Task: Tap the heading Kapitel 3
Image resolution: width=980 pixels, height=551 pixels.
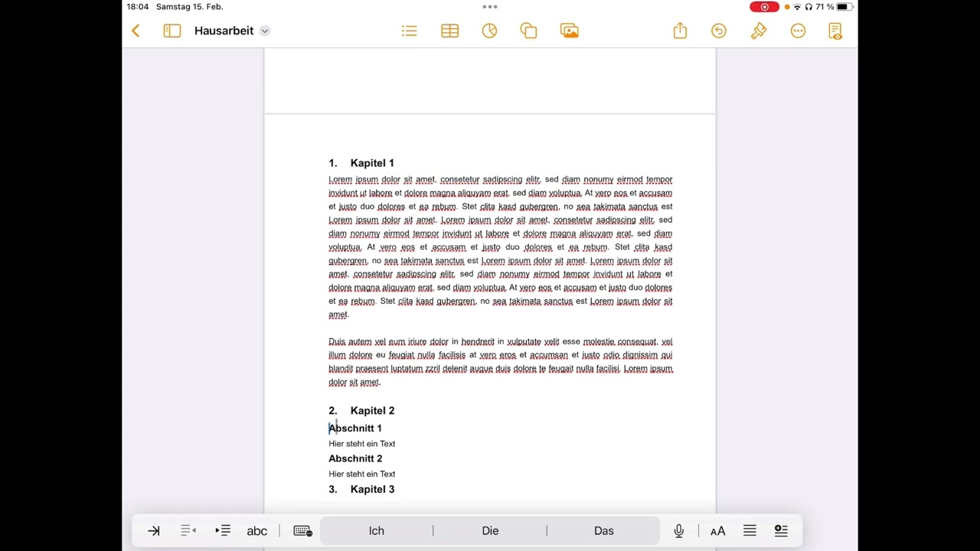Action: [x=372, y=489]
